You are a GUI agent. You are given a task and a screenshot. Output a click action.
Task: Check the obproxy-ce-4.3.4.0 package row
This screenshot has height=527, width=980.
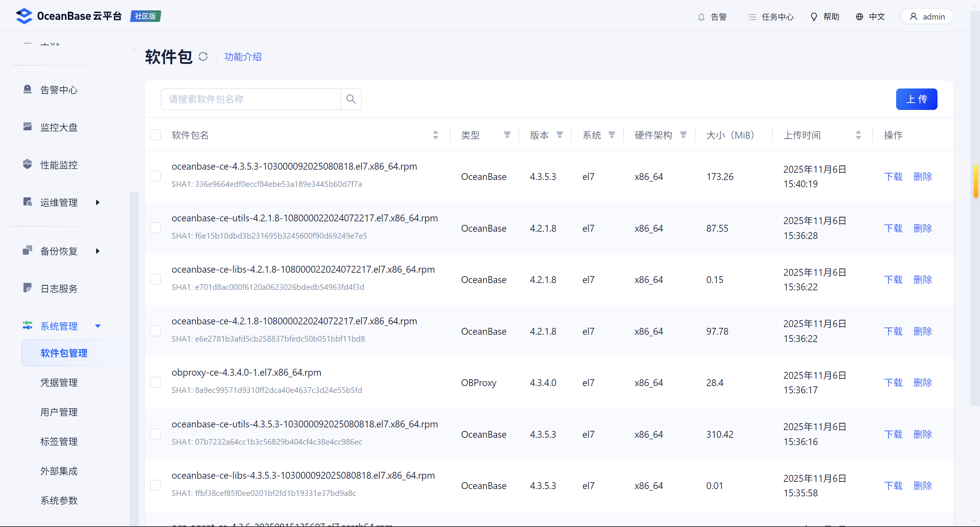[155, 382]
